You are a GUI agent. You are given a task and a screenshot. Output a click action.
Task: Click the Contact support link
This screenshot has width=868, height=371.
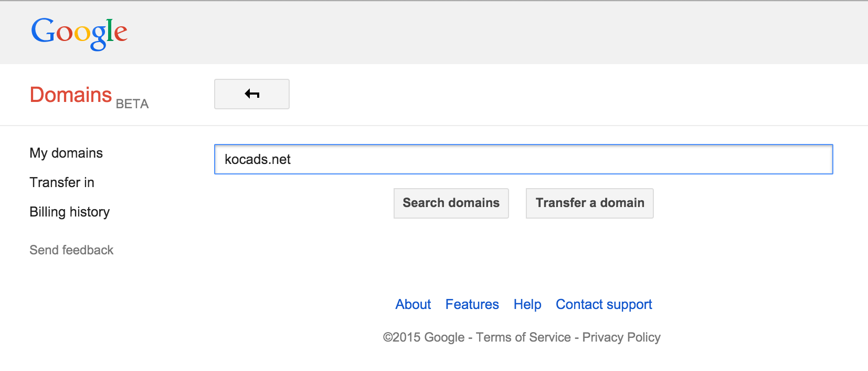click(604, 304)
